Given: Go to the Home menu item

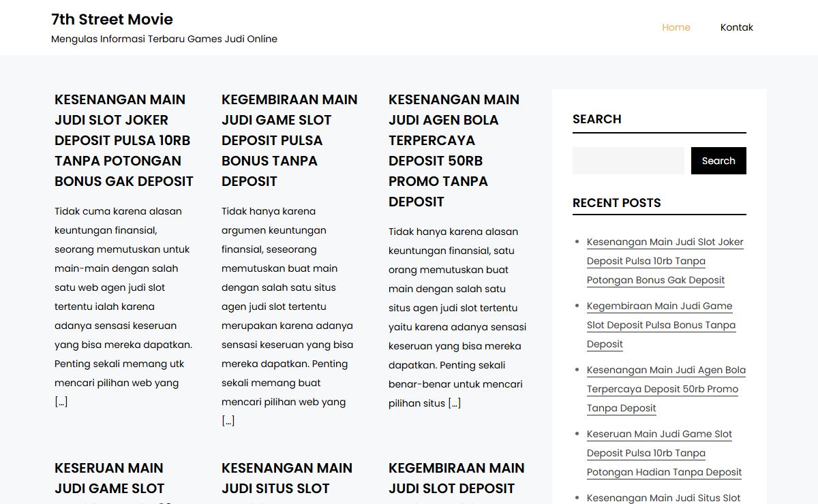Looking at the screenshot, I should tap(676, 27).
